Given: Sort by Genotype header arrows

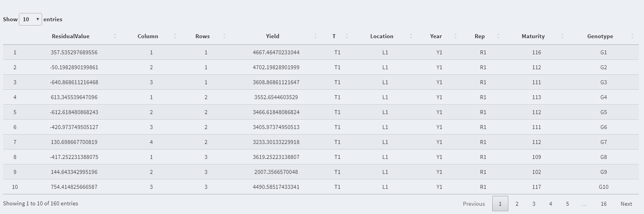Looking at the screenshot, I should (632, 36).
